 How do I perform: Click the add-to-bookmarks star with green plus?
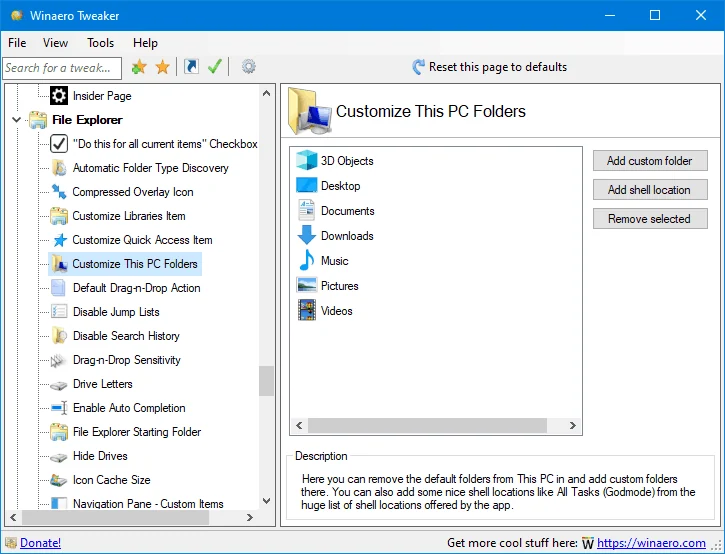139,67
